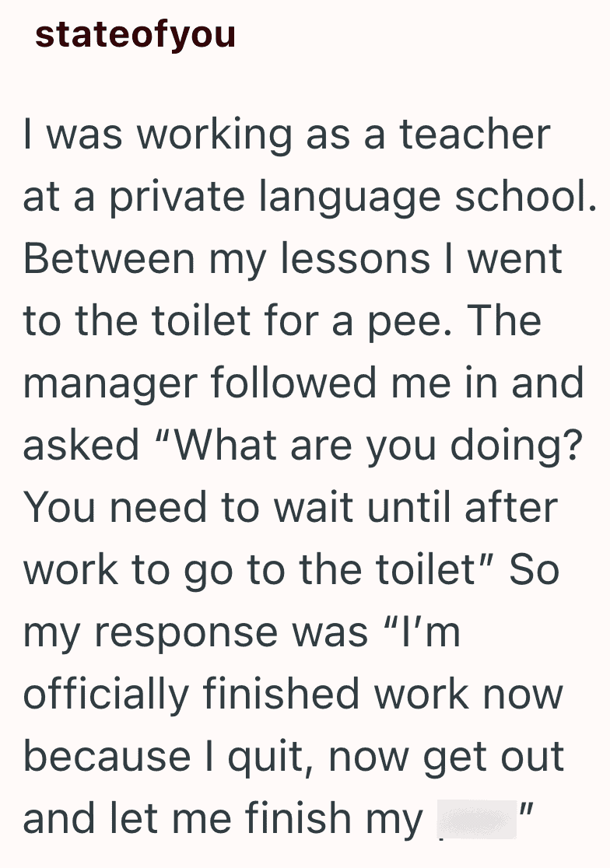Click the word "teacher" in the post
This screenshot has height=868, width=610.
pyautogui.click(x=475, y=135)
